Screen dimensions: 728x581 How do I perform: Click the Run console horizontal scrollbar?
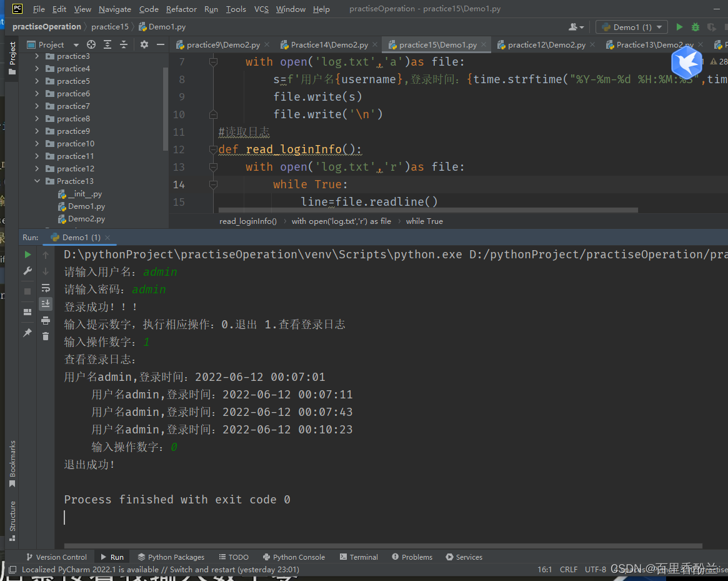(383, 546)
